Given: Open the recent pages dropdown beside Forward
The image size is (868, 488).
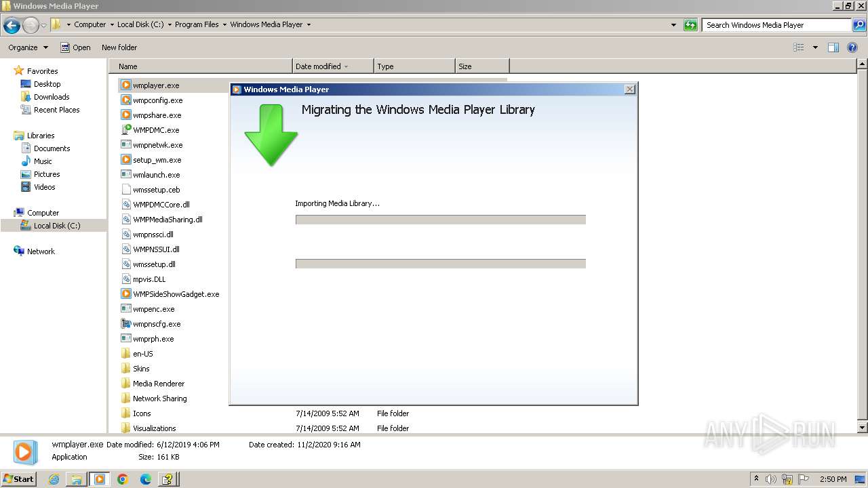Looking at the screenshot, I should click(44, 26).
